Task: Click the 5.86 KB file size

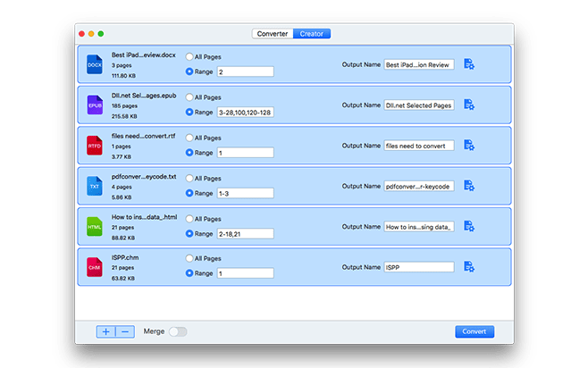Action: point(122,197)
